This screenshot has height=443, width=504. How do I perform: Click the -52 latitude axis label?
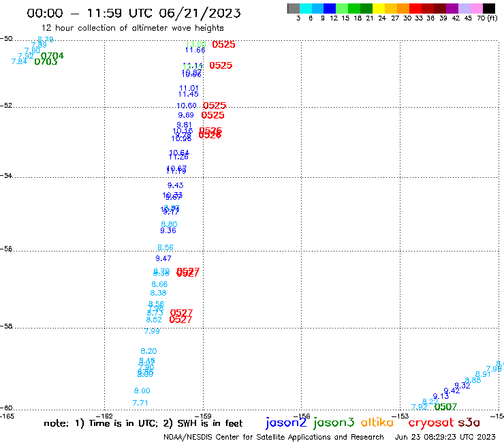[x=5, y=106]
